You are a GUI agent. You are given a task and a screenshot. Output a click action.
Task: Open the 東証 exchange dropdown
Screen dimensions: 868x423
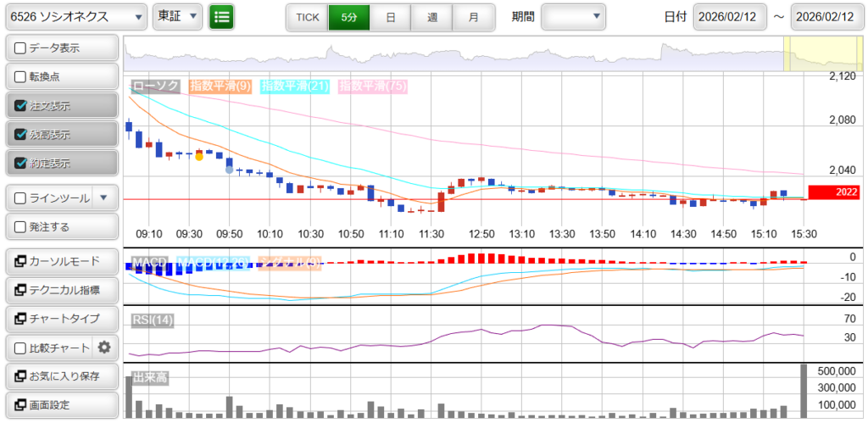coord(177,17)
